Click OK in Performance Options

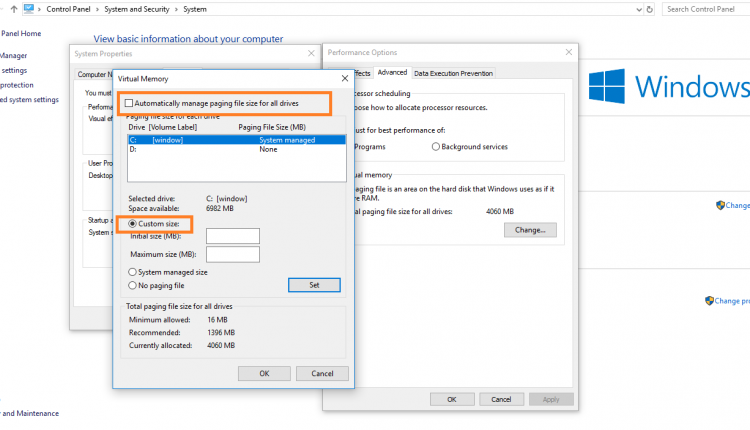tap(452, 399)
